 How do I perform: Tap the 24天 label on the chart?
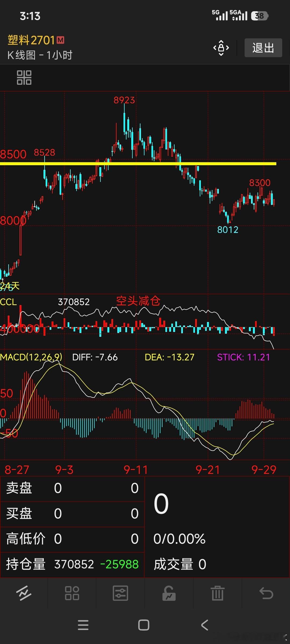tap(10, 286)
